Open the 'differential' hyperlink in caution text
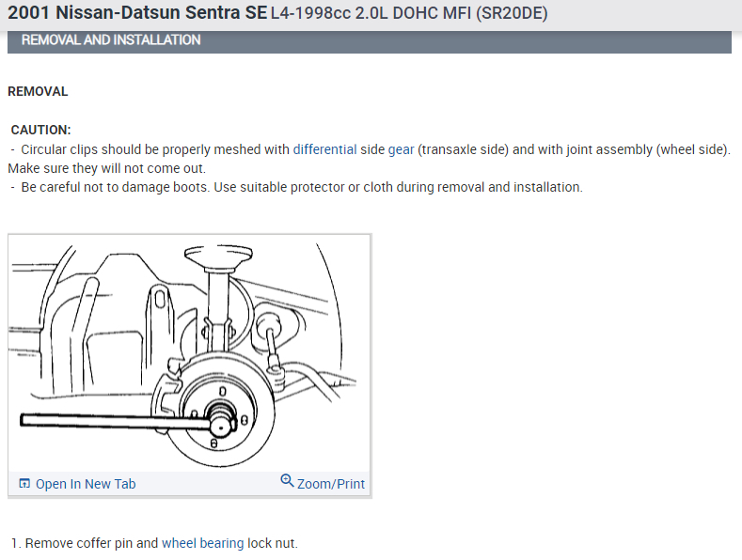 click(x=324, y=149)
